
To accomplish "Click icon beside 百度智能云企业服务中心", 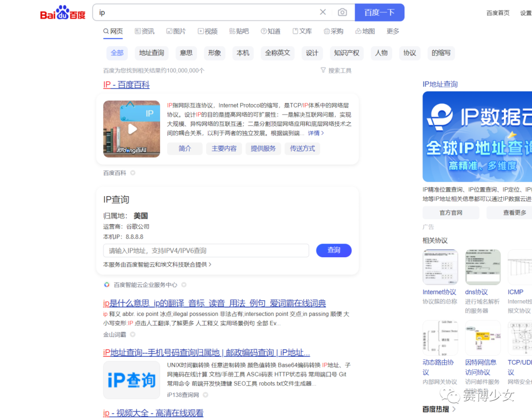I will (184, 285).
